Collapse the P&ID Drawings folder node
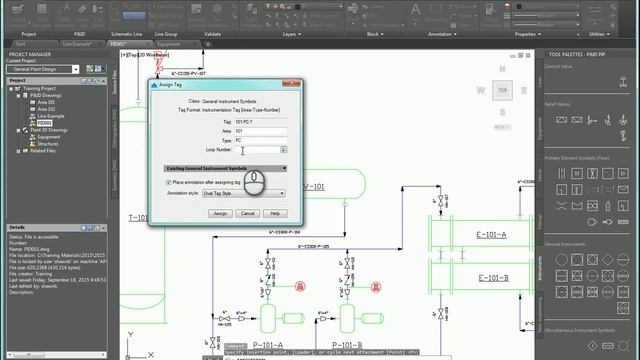Screen dimensions: 640x360 coord(18,96)
